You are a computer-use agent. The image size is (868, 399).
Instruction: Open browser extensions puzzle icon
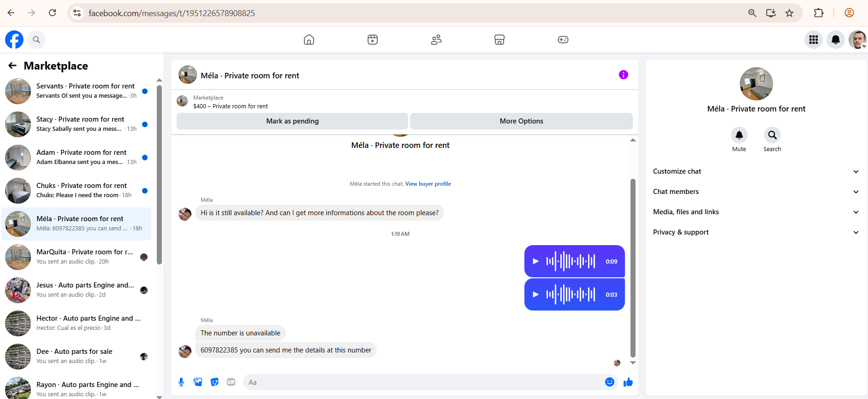tap(819, 13)
